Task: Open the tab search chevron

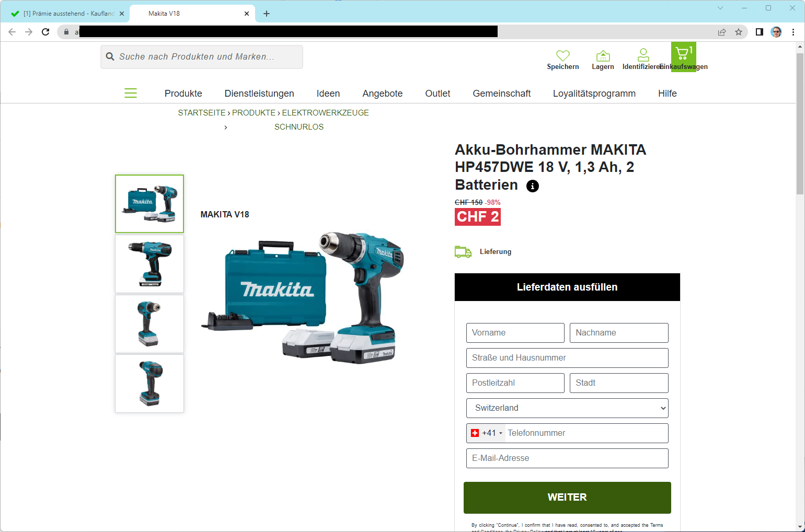Action: [x=720, y=8]
